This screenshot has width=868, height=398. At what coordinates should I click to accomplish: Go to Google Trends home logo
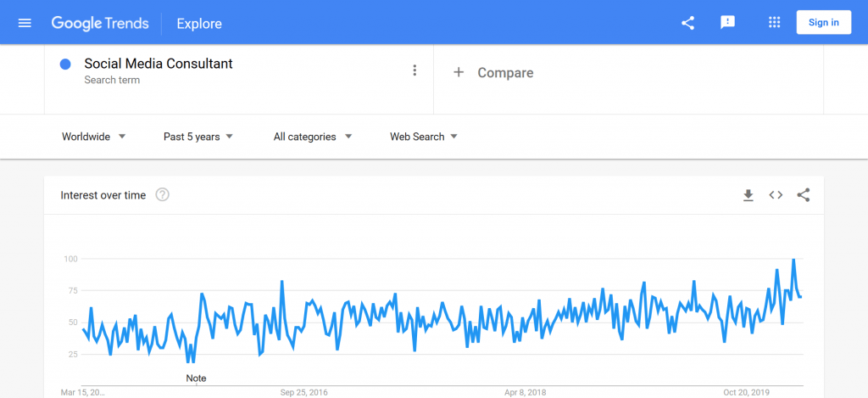(100, 23)
